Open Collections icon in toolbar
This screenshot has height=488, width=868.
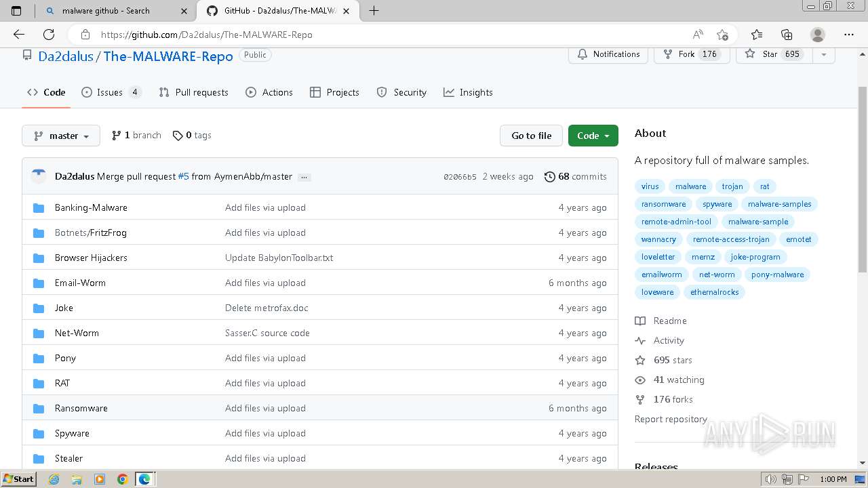tap(787, 35)
